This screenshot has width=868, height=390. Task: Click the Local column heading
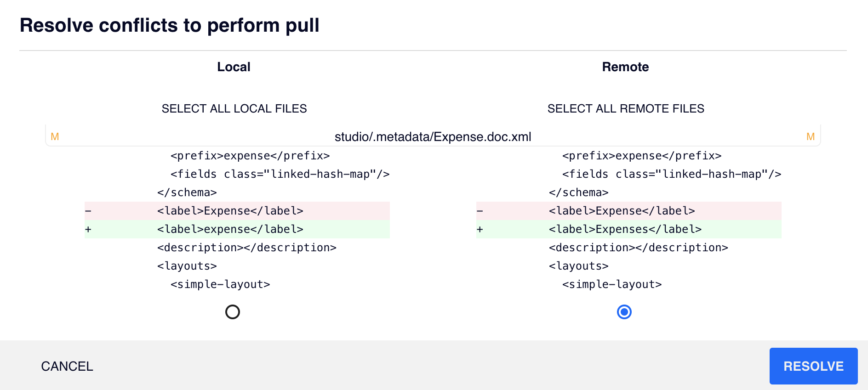[234, 67]
